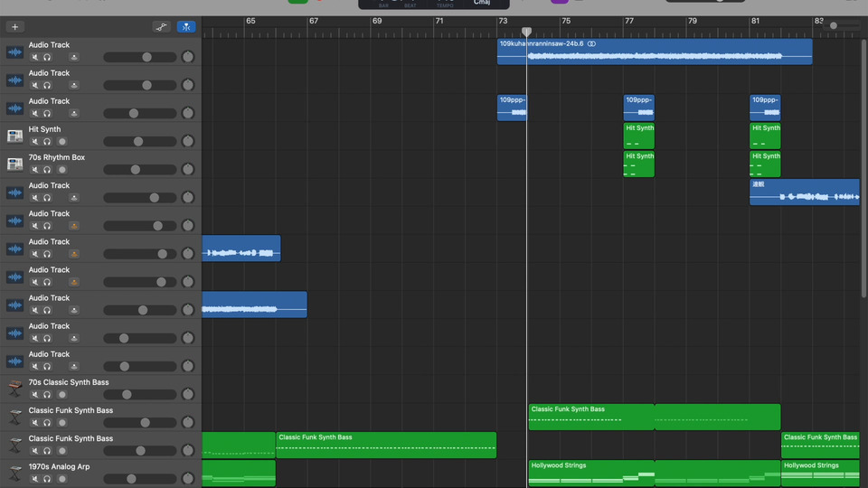Enable input monitoring on the 109ppp- regions' track
The image size is (868, 488).
pyautogui.click(x=73, y=114)
